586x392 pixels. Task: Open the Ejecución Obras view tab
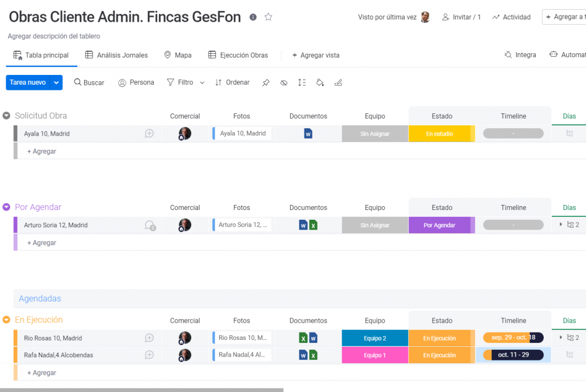238,56
